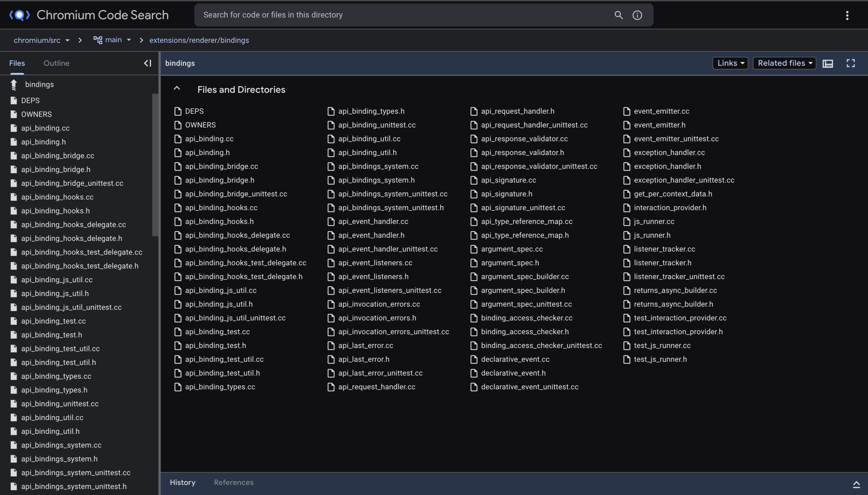Switch to the Outline tab
Screen dimensions: 868x495
[56, 63]
